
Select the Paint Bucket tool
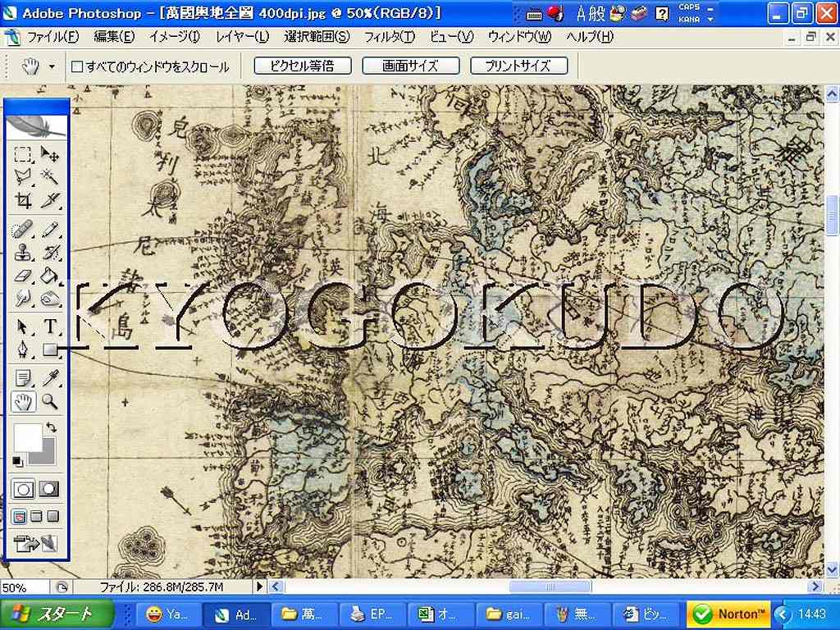(50, 276)
